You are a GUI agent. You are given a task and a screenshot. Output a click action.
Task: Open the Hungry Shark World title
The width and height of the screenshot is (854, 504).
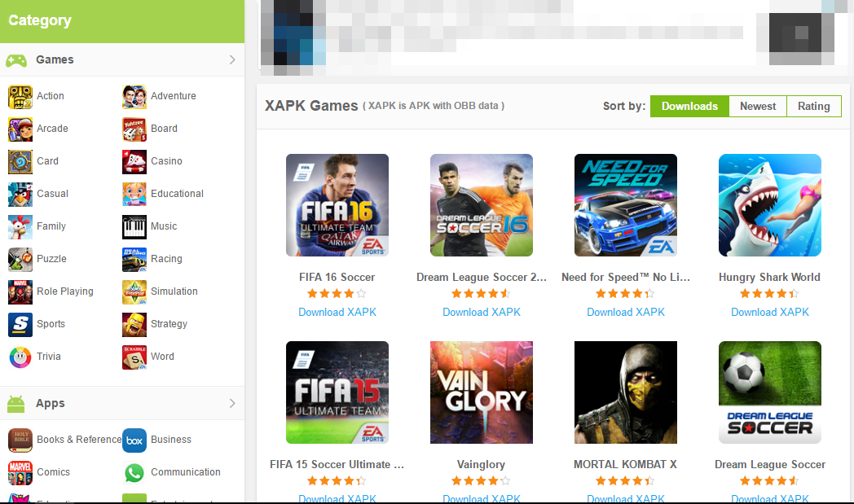(x=769, y=277)
